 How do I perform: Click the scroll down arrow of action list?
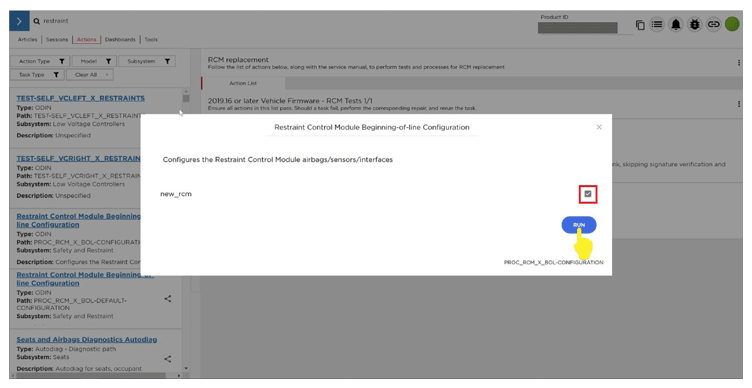[186, 369]
